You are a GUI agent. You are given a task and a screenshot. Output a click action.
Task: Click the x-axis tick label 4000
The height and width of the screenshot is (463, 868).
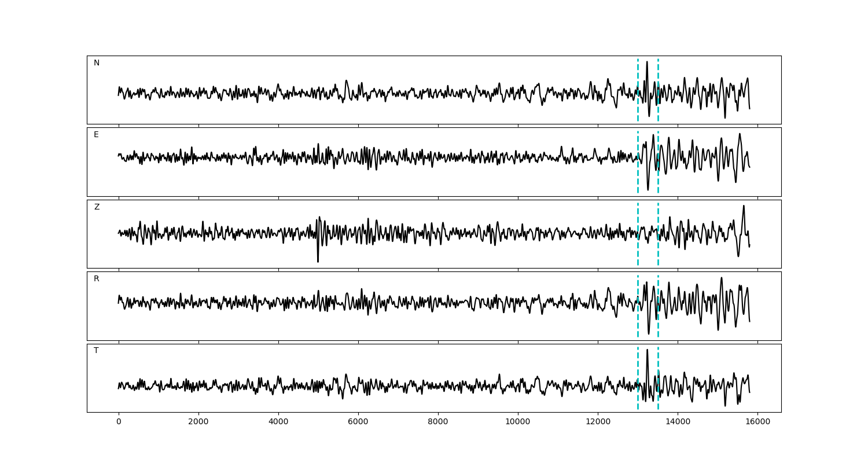point(278,422)
